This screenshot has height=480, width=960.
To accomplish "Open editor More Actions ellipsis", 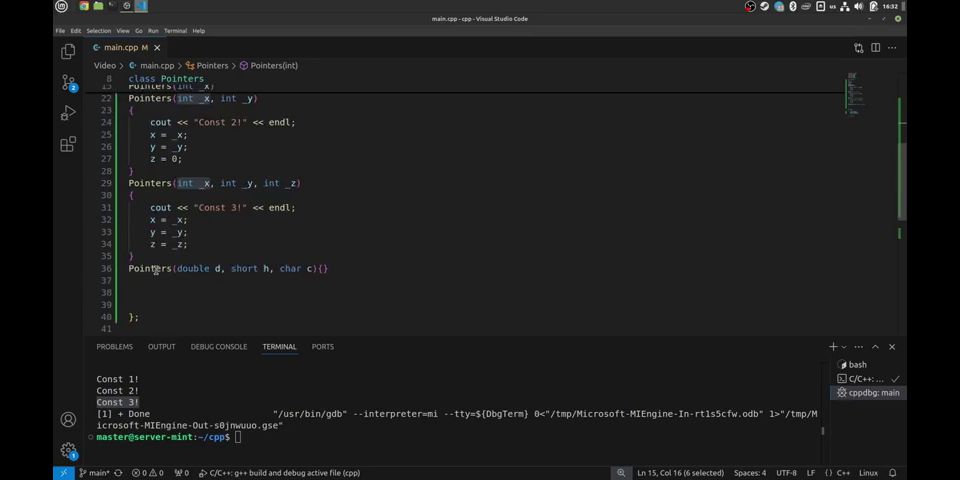I will point(892,48).
